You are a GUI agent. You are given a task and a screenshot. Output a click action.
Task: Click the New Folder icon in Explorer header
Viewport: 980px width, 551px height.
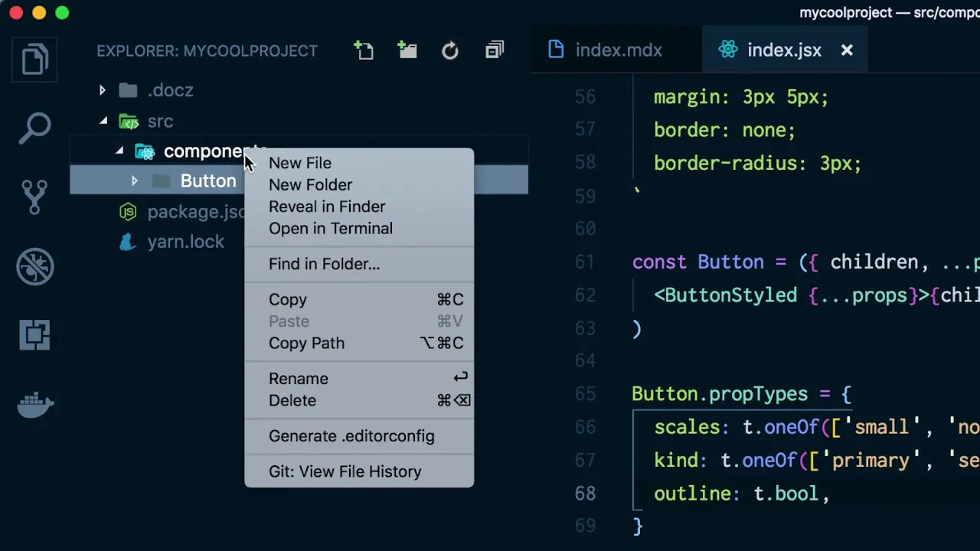[407, 51]
